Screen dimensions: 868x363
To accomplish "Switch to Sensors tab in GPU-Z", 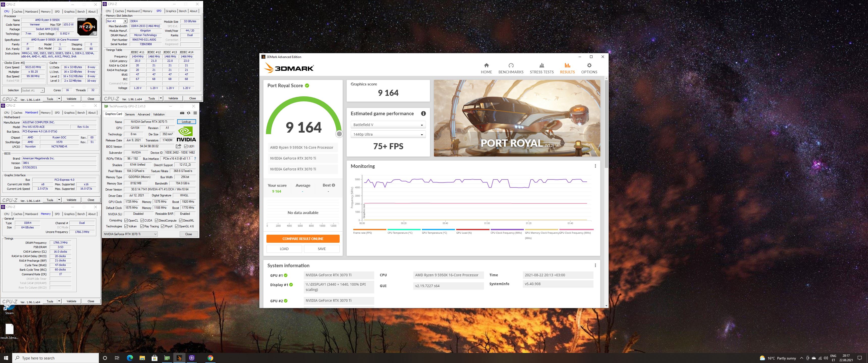I will point(130,114).
